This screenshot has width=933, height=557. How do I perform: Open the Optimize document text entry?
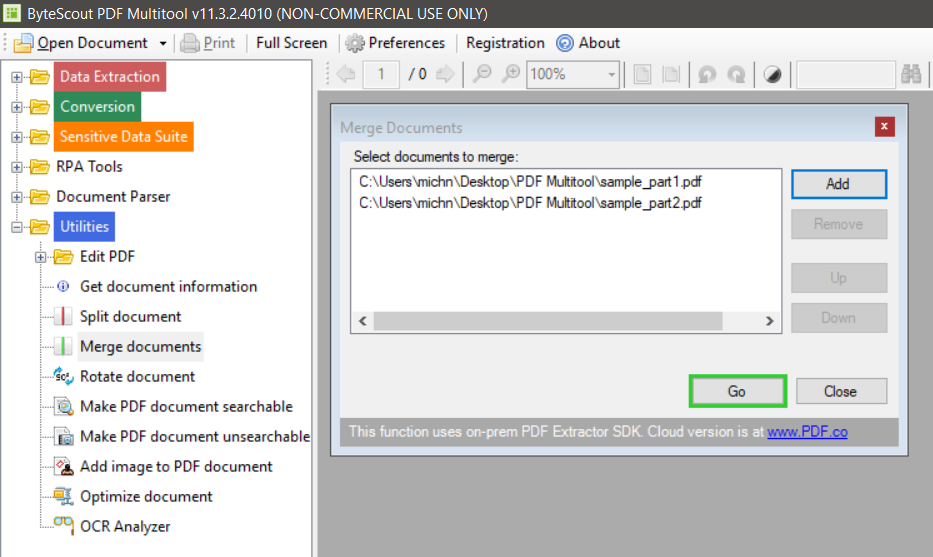pyautogui.click(x=146, y=496)
